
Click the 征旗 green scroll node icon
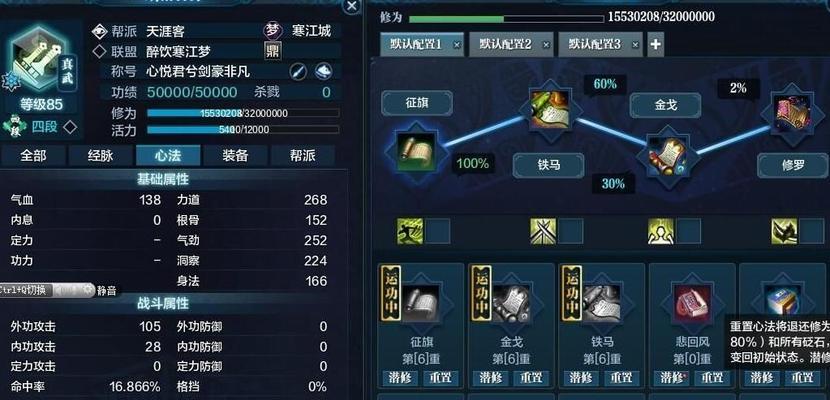(x=418, y=151)
